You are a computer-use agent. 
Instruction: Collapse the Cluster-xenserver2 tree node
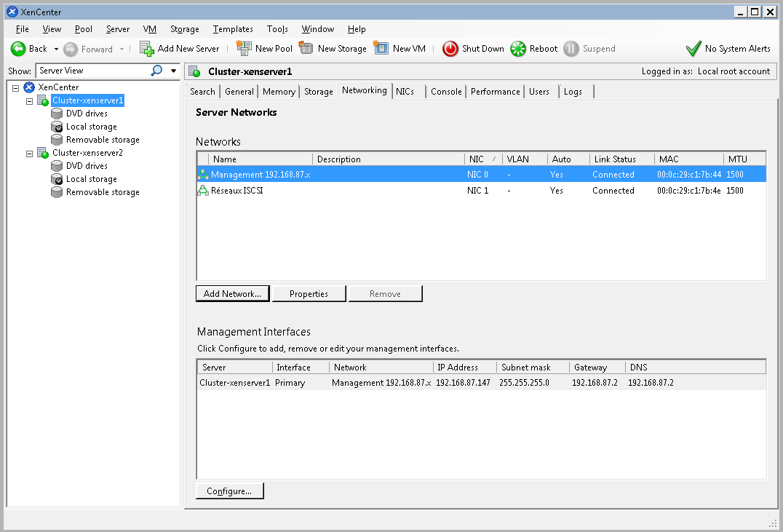point(30,154)
